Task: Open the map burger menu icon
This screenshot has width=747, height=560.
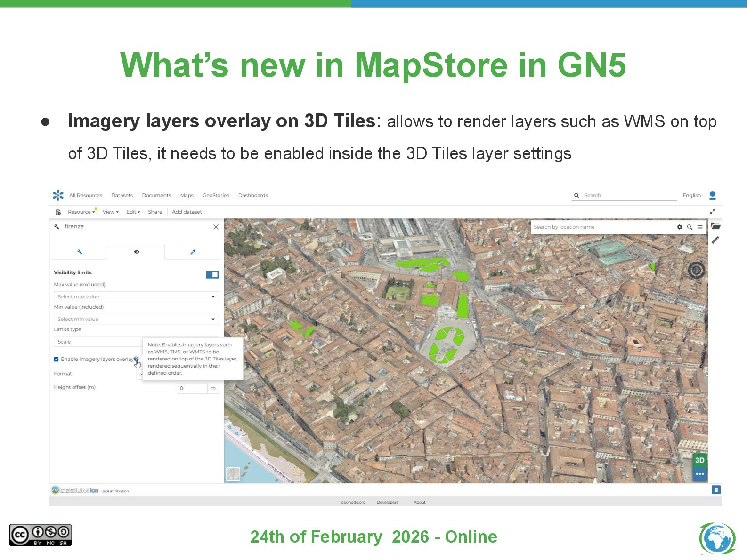Action: pyautogui.click(x=700, y=227)
